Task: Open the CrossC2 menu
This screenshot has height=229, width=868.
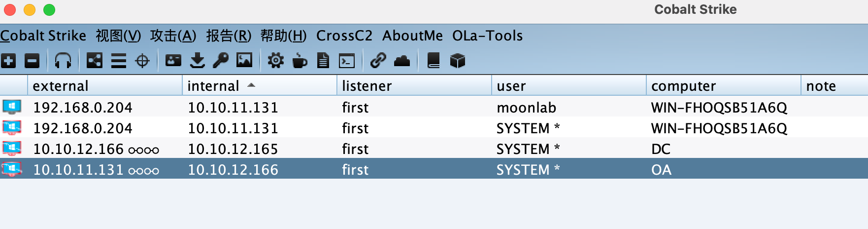Action: pyautogui.click(x=344, y=36)
